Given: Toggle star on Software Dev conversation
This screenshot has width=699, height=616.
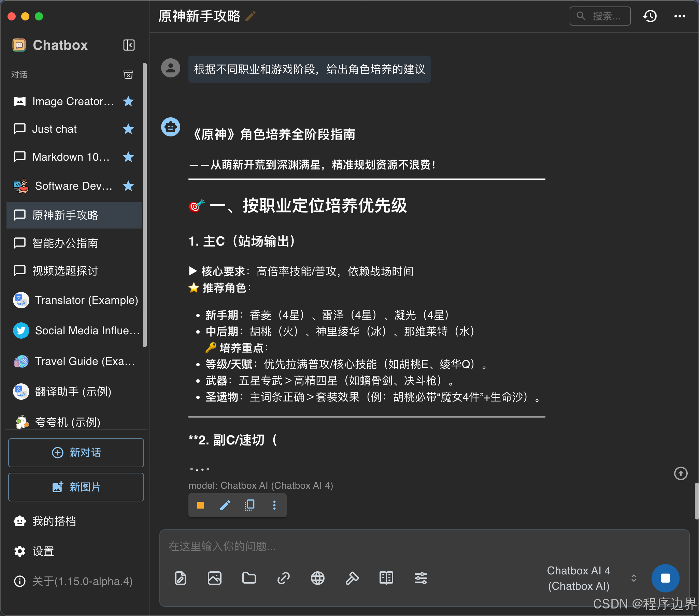Looking at the screenshot, I should click(x=128, y=186).
